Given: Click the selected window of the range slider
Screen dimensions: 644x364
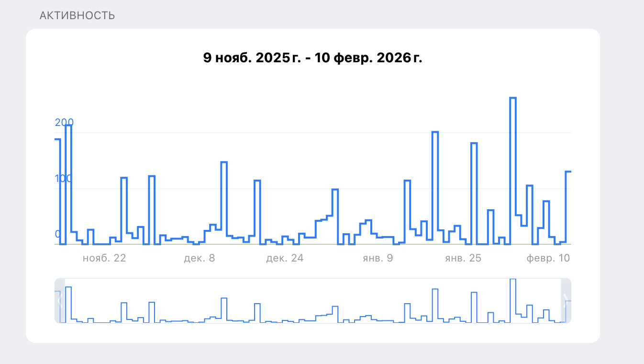Looking at the screenshot, I should pos(313,301).
